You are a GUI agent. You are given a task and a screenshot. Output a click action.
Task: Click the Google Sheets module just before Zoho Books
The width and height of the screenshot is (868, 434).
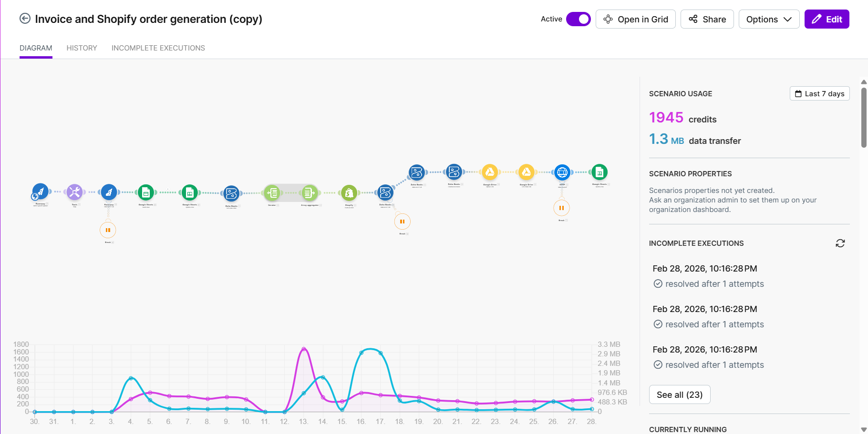(x=190, y=192)
